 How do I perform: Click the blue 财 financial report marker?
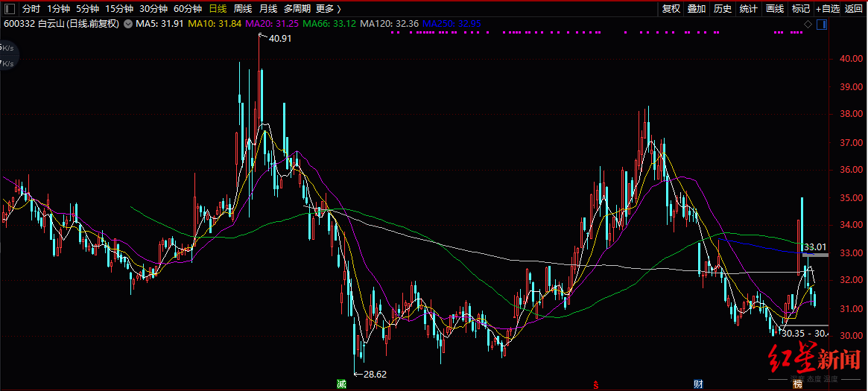point(699,384)
